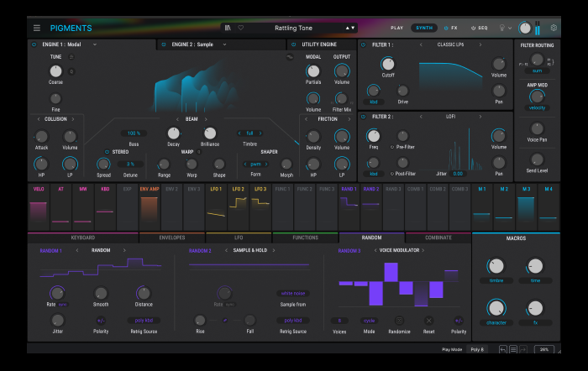Click the master volume knob in top bar
588x371 pixels.
point(525,28)
